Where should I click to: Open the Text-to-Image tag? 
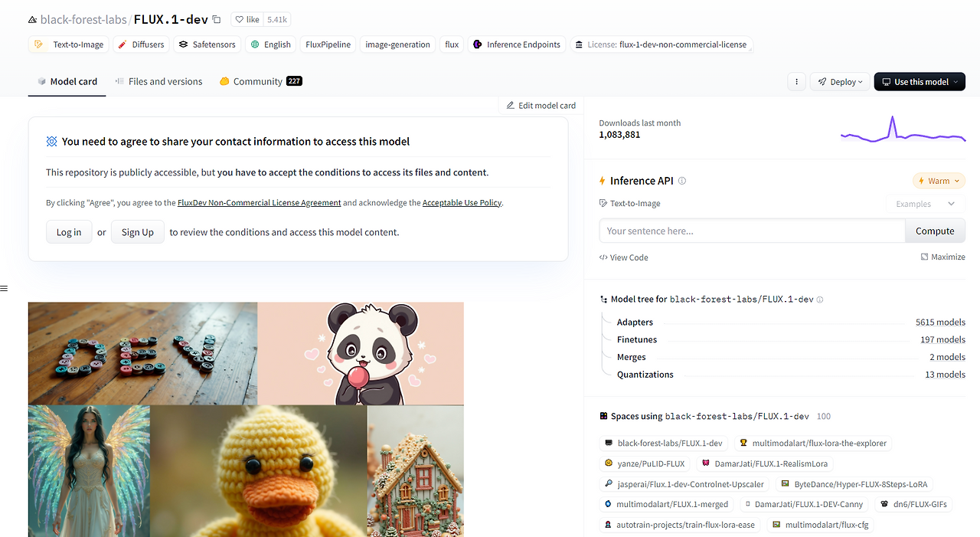[69, 44]
